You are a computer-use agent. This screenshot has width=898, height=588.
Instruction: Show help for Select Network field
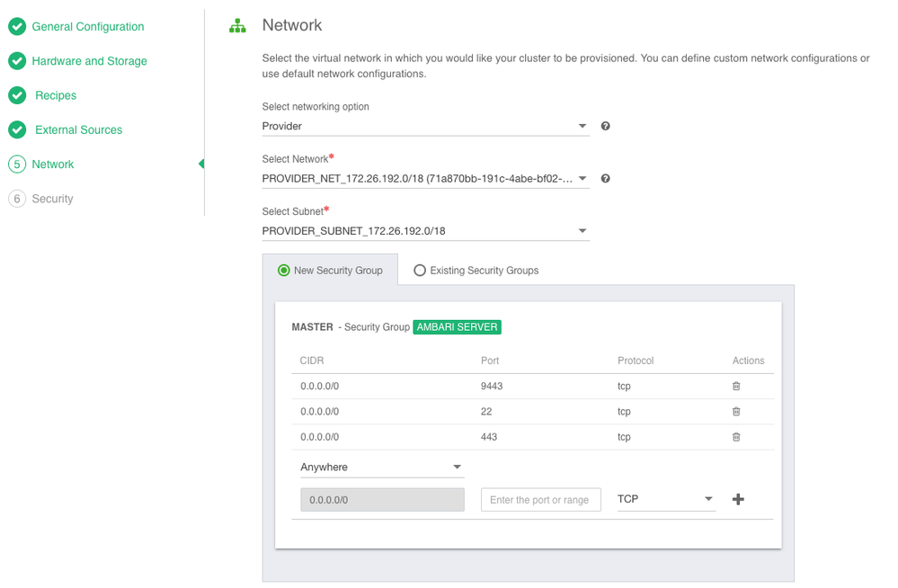point(605,179)
